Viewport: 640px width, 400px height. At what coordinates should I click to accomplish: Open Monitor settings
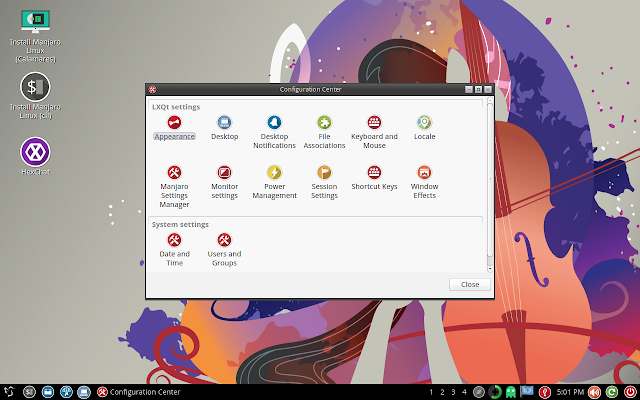(224, 182)
